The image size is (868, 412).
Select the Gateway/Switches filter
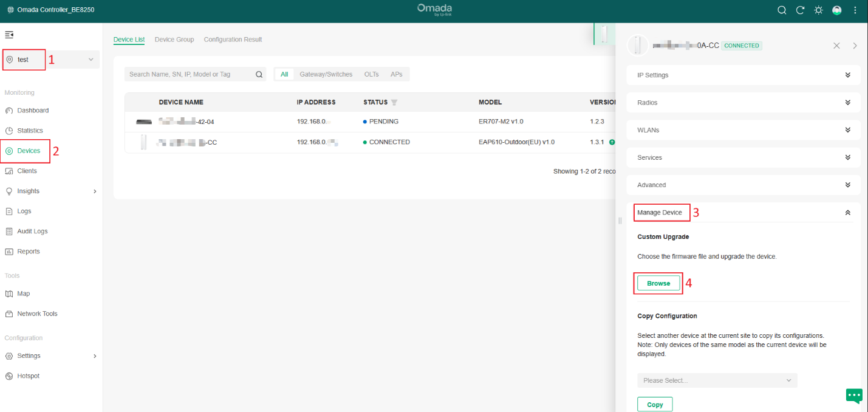[x=326, y=74]
